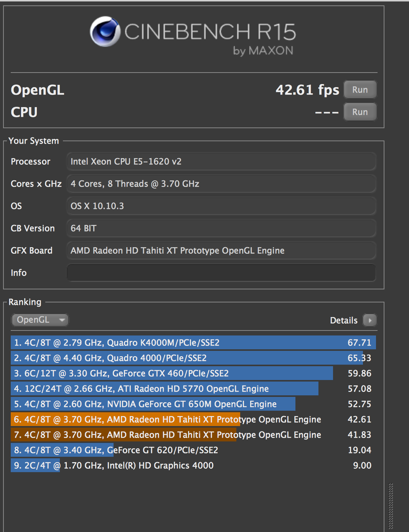Click the GFX Board field

(221, 251)
